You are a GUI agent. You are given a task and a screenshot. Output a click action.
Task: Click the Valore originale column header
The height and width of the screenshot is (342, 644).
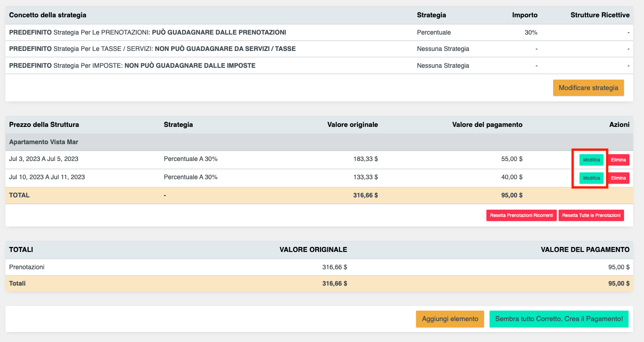pos(353,124)
